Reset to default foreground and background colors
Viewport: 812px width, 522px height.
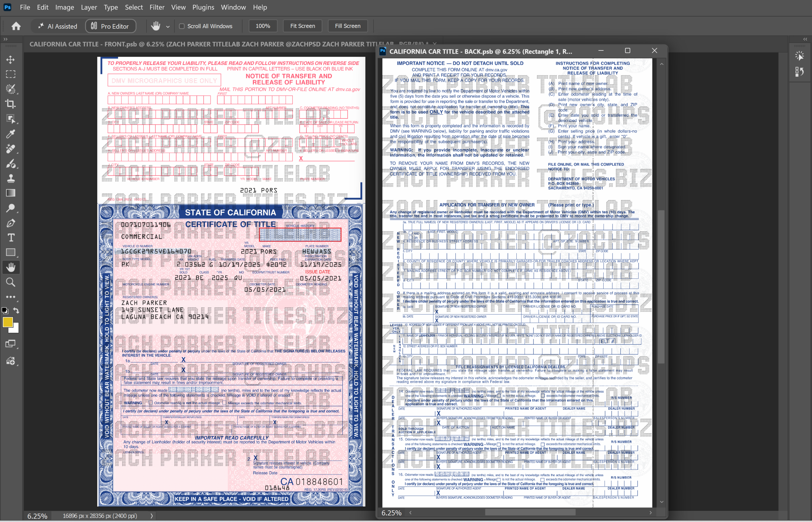coord(5,310)
